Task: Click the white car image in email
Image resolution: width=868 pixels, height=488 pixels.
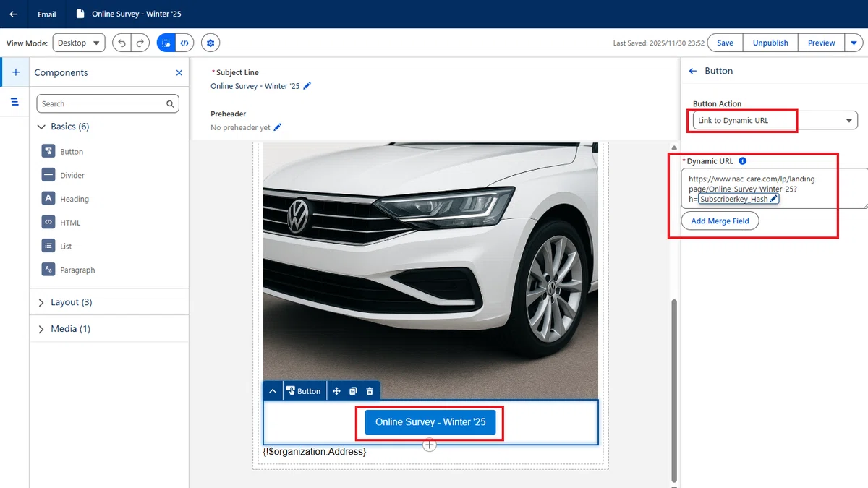Action: (430, 271)
